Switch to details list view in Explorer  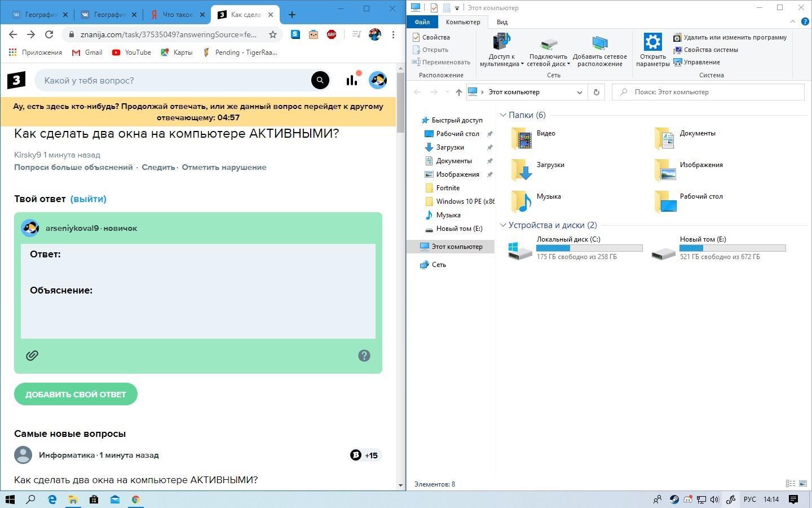pyautogui.click(x=791, y=484)
